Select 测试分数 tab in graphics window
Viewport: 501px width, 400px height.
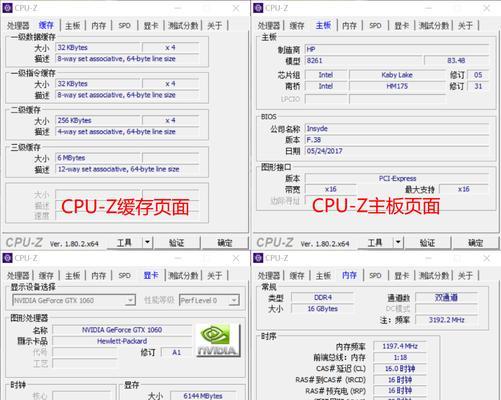(x=183, y=275)
